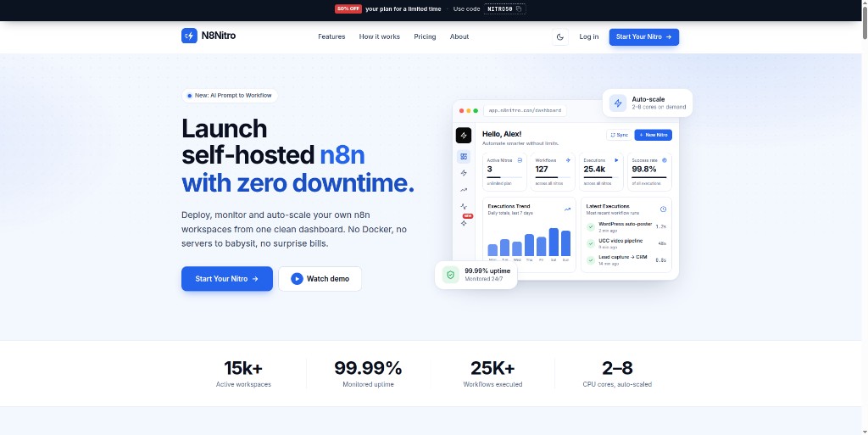Image resolution: width=868 pixels, height=435 pixels.
Task: Click the hero Start Your Nitro button
Action: point(227,279)
